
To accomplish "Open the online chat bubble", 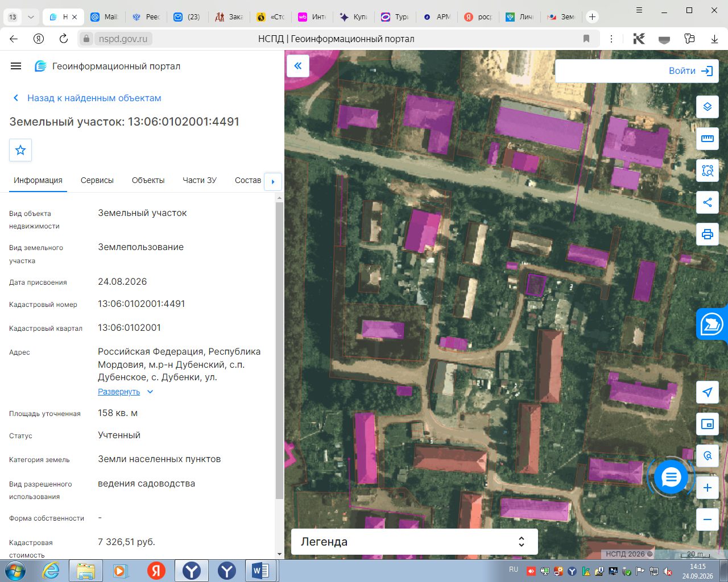I will [x=671, y=477].
